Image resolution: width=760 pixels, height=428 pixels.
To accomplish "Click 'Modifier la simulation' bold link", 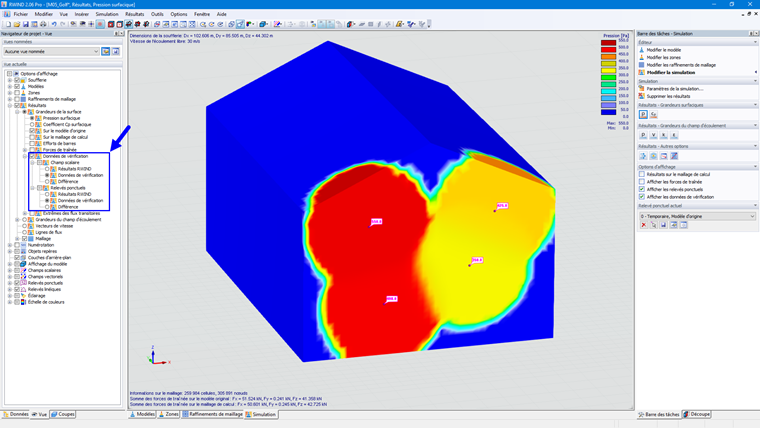I will [x=671, y=72].
